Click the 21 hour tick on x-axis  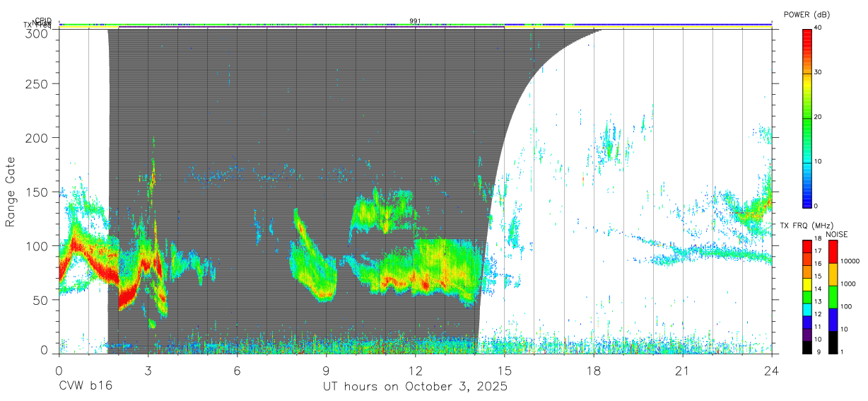[x=682, y=371]
